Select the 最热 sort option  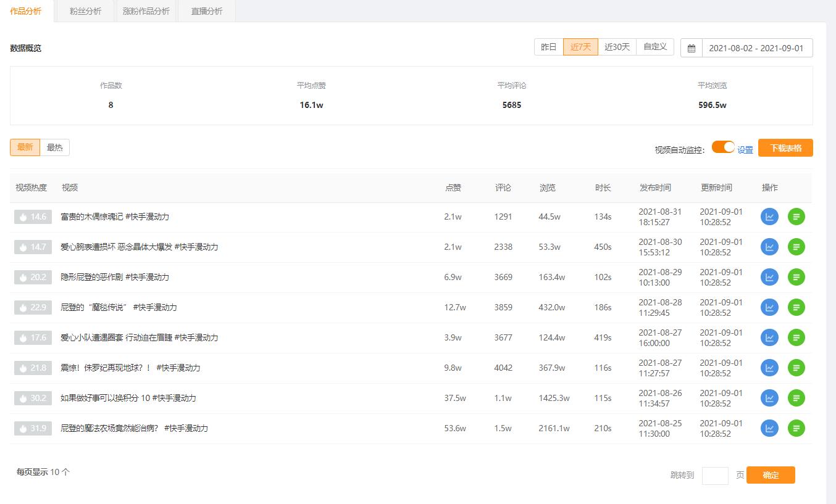pos(55,147)
